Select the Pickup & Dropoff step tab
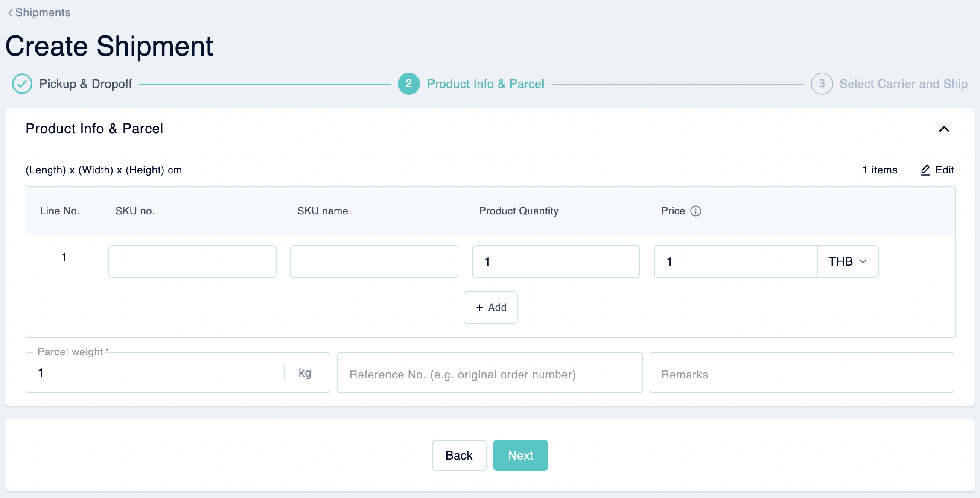Screen dimensions: 980x498 [72, 83]
